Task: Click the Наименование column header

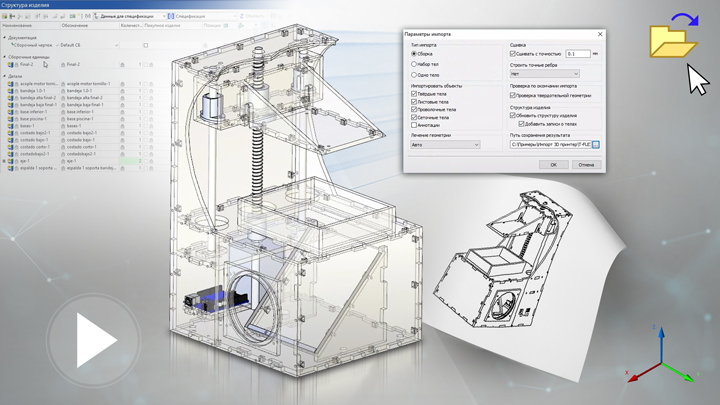Action: click(x=30, y=26)
